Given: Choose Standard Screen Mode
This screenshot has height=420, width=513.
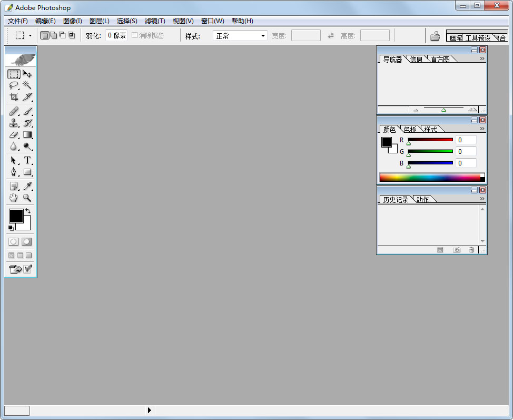Looking at the screenshot, I should pyautogui.click(x=12, y=256).
